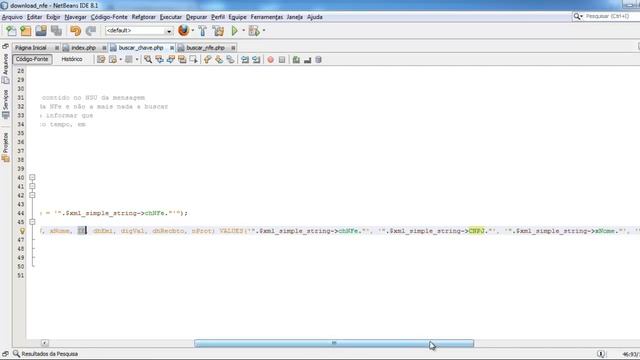Collapse the code fold at line 45
This screenshot has width=640, height=360.
(32, 222)
